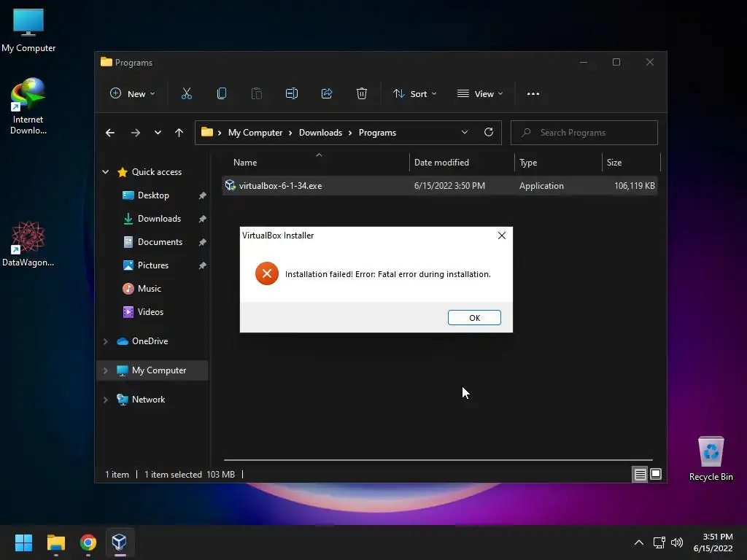Click the Share icon in toolbar
Viewport: 747px width, 560px height.
(x=327, y=94)
